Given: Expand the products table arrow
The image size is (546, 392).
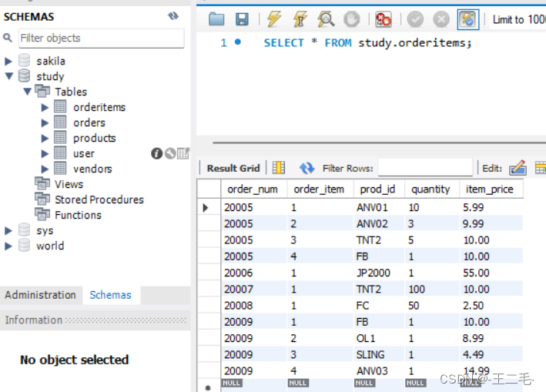Looking at the screenshot, I should pos(45,138).
